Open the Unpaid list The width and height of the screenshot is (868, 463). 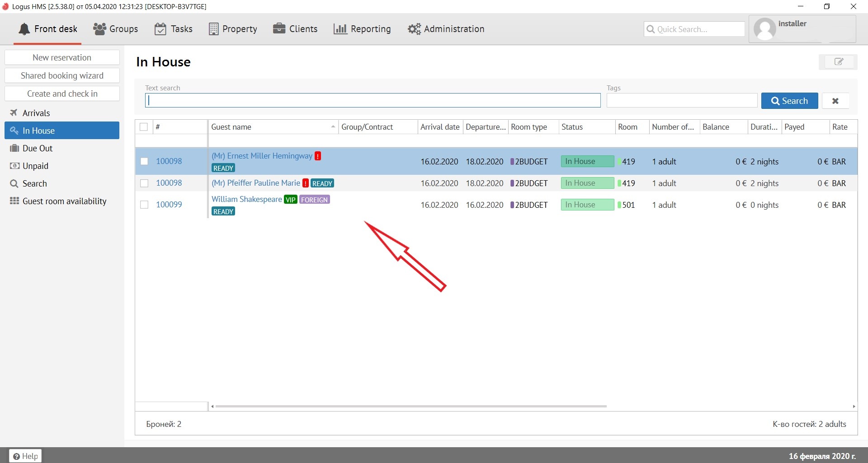pyautogui.click(x=35, y=166)
